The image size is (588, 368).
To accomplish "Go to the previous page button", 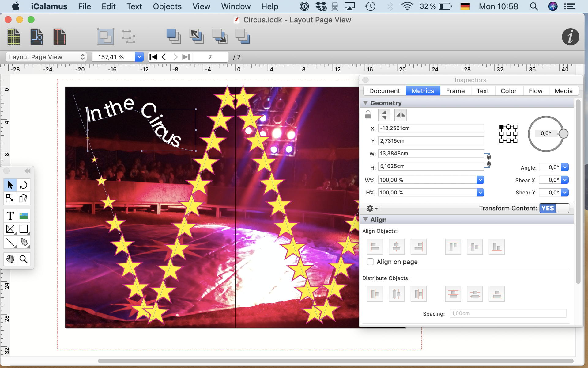I will pos(164,57).
